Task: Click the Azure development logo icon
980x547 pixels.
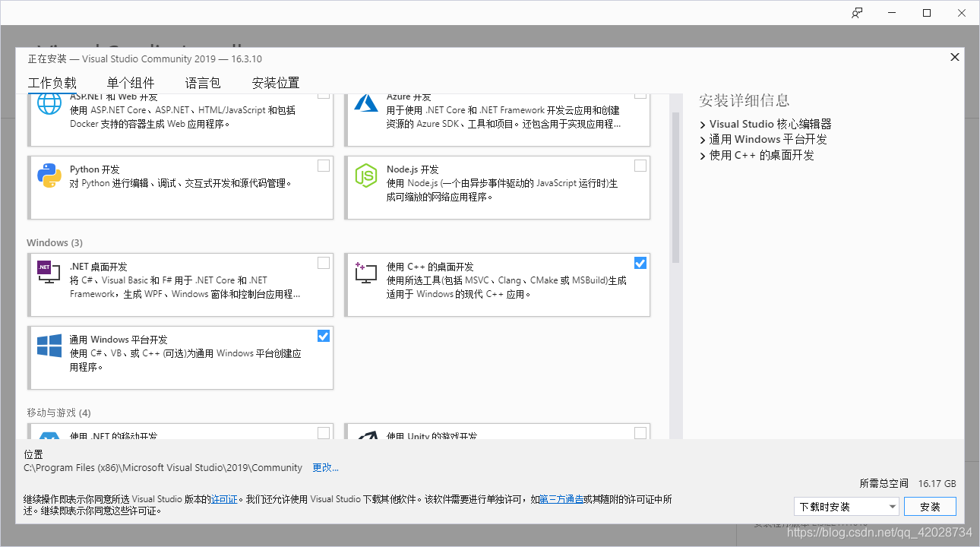Action: (366, 103)
